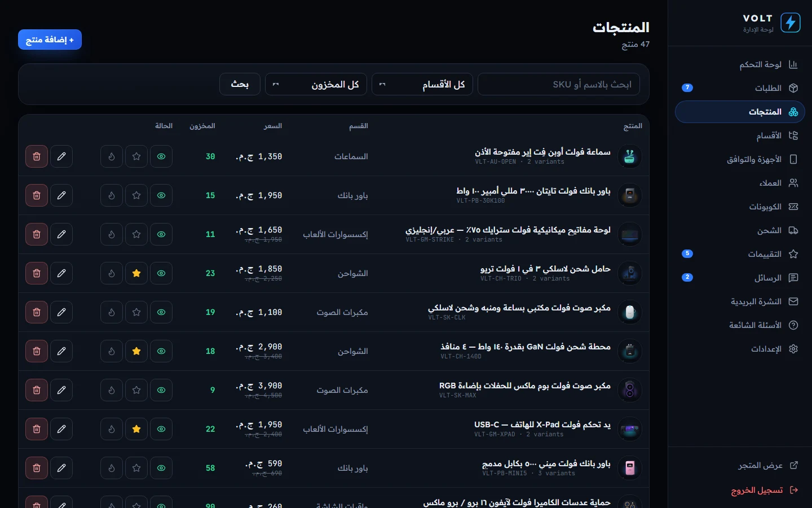Toggle visibility of باور بانك فولت تايتان
Image resolution: width=812 pixels, height=508 pixels.
161,195
